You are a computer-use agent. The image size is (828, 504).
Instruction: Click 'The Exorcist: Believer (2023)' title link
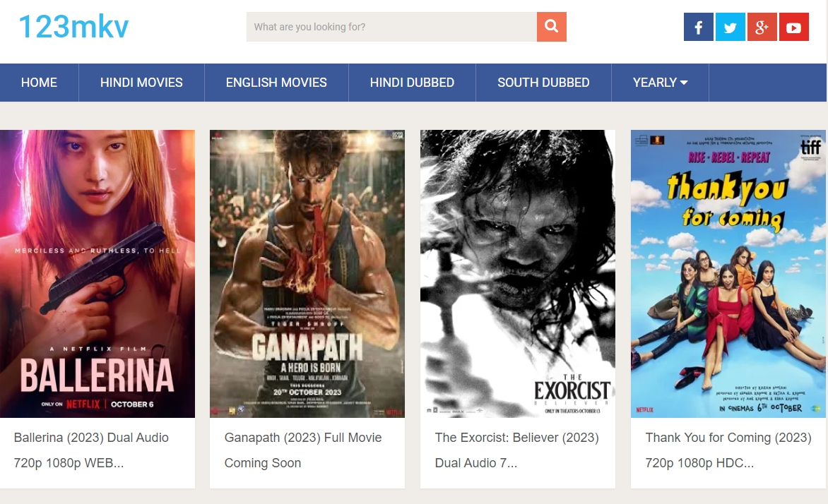516,450
